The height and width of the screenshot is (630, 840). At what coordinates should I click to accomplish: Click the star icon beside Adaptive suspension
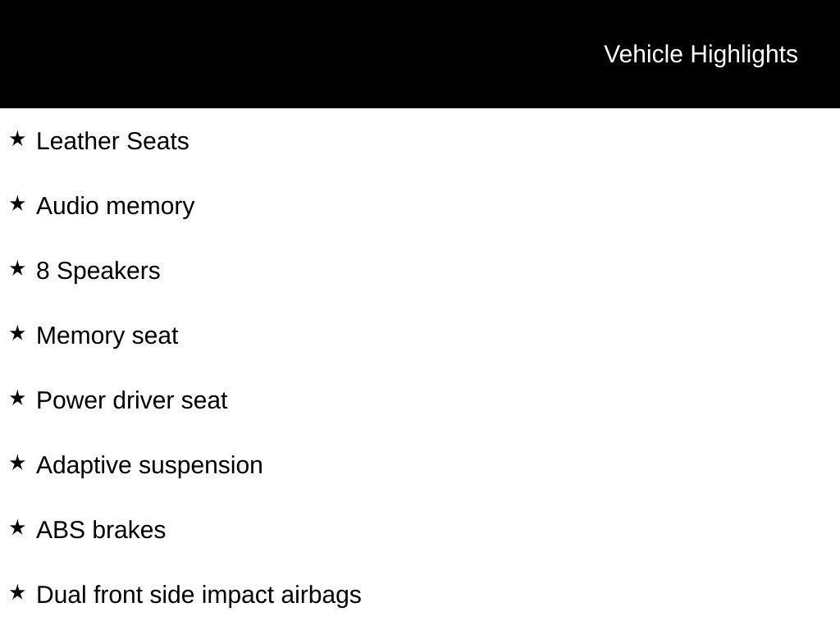[17, 463]
